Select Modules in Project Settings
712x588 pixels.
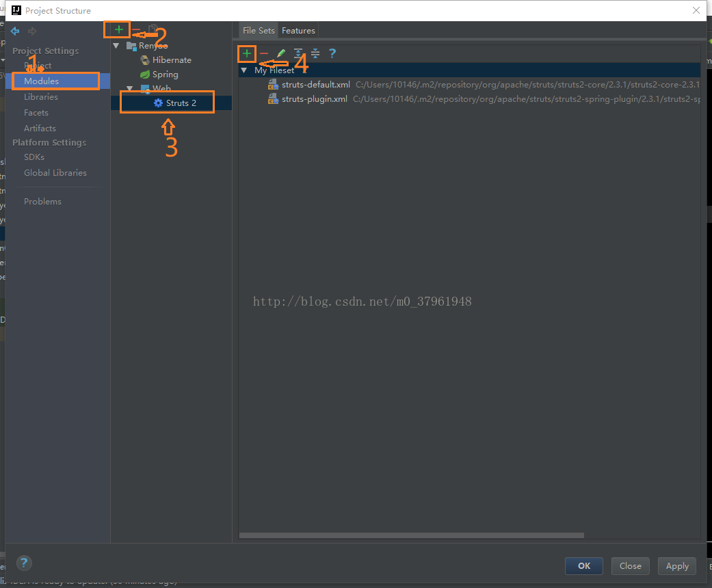(x=41, y=81)
